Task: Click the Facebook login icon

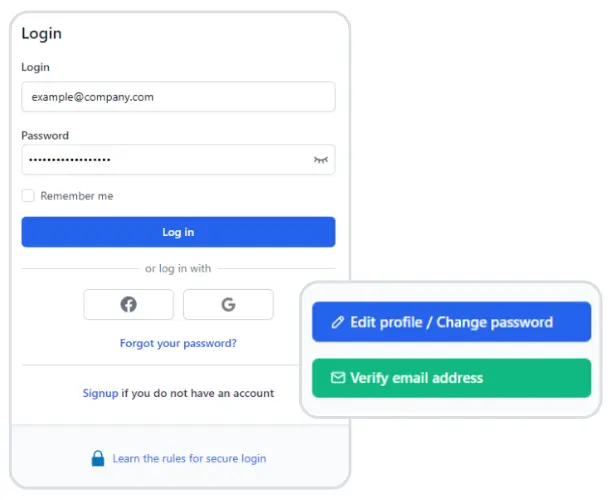Action: [128, 305]
